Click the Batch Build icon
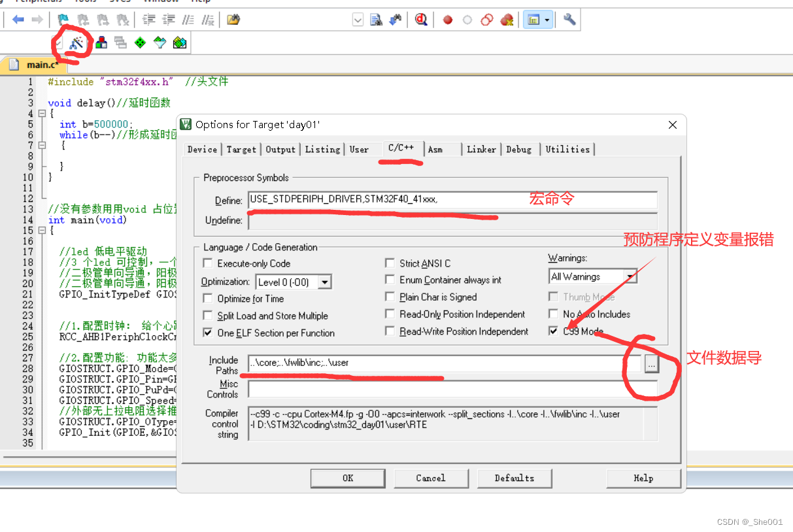This screenshot has height=532, width=793. click(120, 42)
